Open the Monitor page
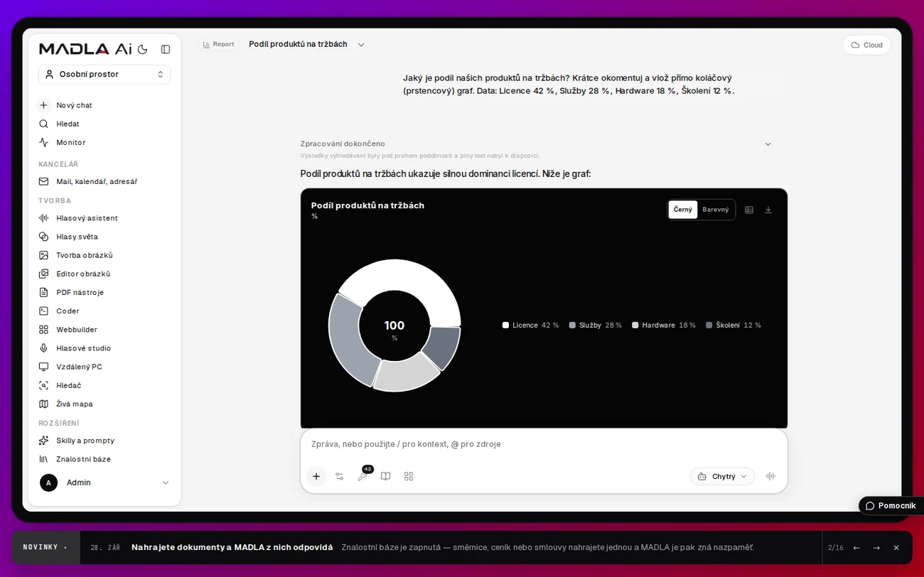 pyautogui.click(x=104, y=142)
